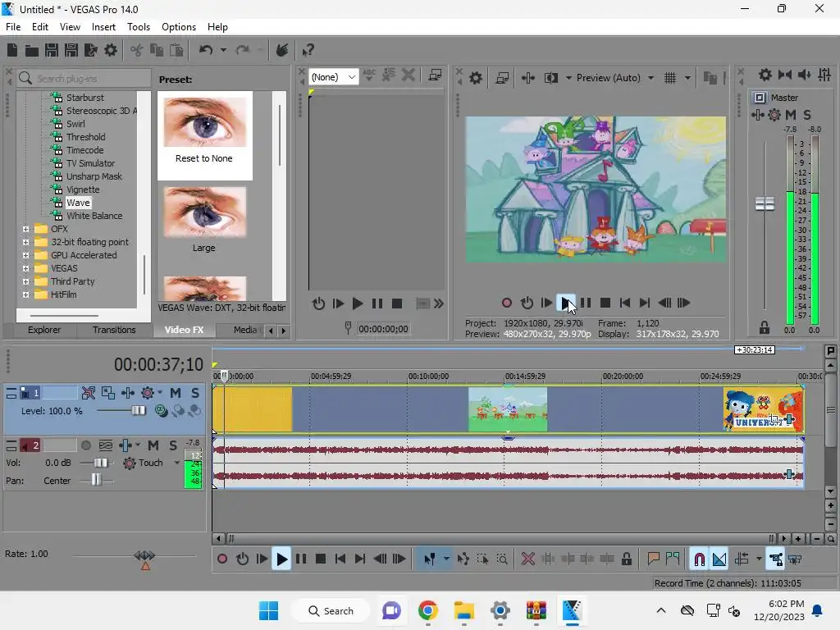Click the Lock event padlock icon
The width and height of the screenshot is (840, 630).
tap(626, 559)
